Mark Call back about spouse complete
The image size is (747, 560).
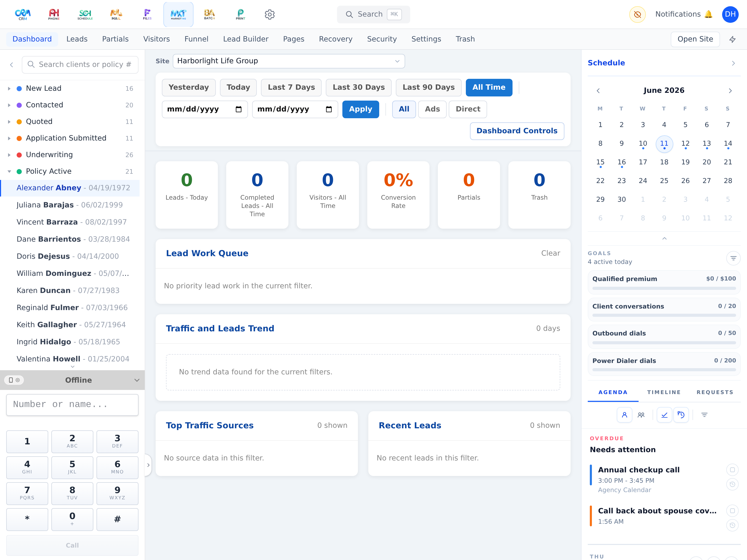(732, 511)
